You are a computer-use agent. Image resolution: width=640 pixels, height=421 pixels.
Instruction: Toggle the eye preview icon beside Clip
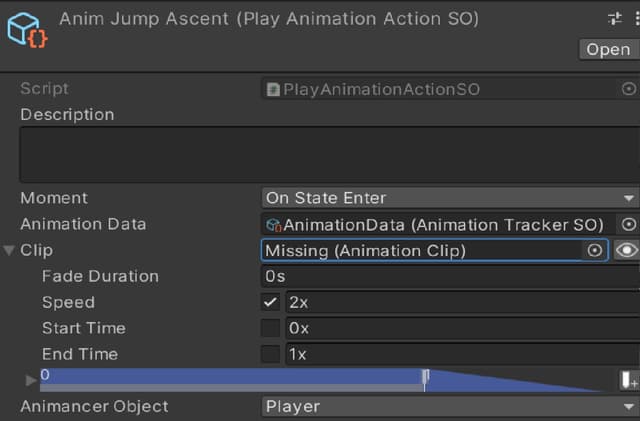627,251
